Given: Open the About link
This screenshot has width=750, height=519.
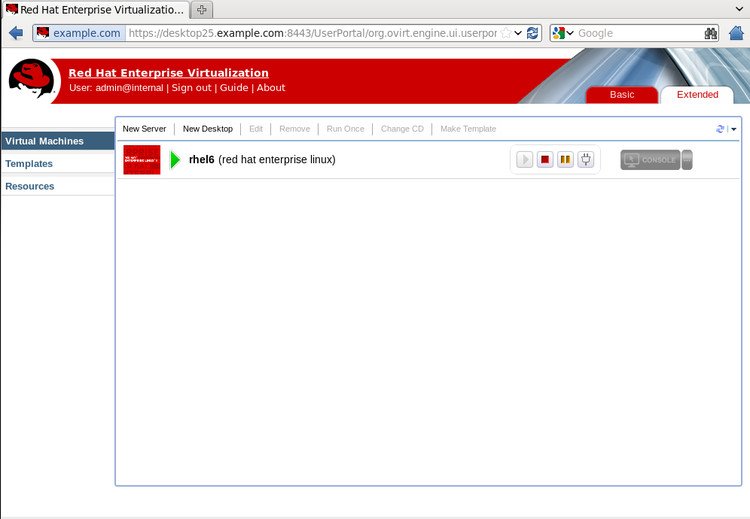Looking at the screenshot, I should (271, 88).
